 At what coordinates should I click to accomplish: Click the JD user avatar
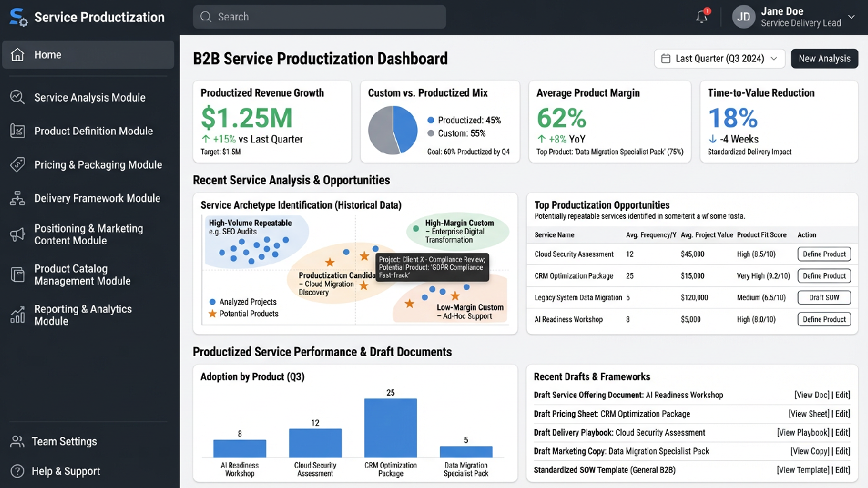[x=744, y=17]
